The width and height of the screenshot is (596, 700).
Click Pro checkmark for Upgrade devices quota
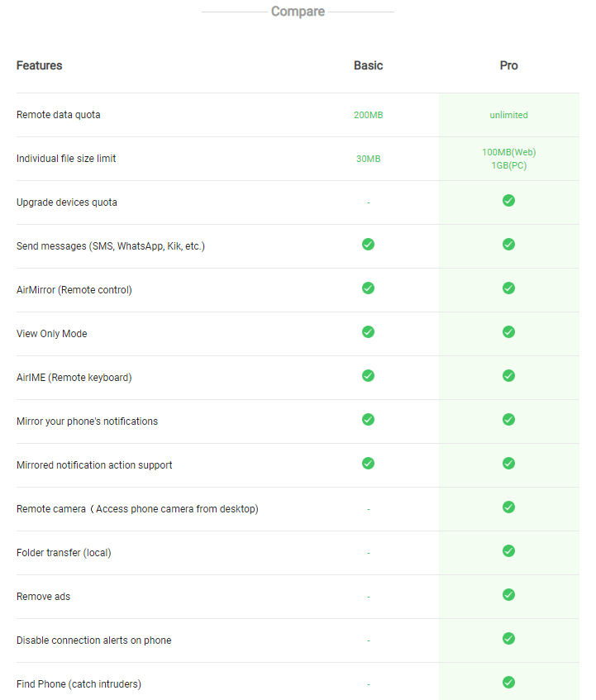[508, 201]
